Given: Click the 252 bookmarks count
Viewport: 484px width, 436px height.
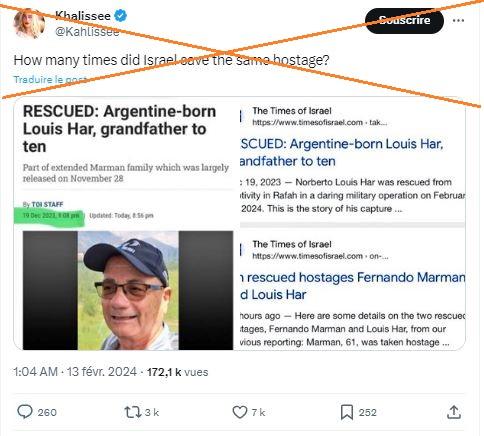Looking at the screenshot, I should [368, 412].
